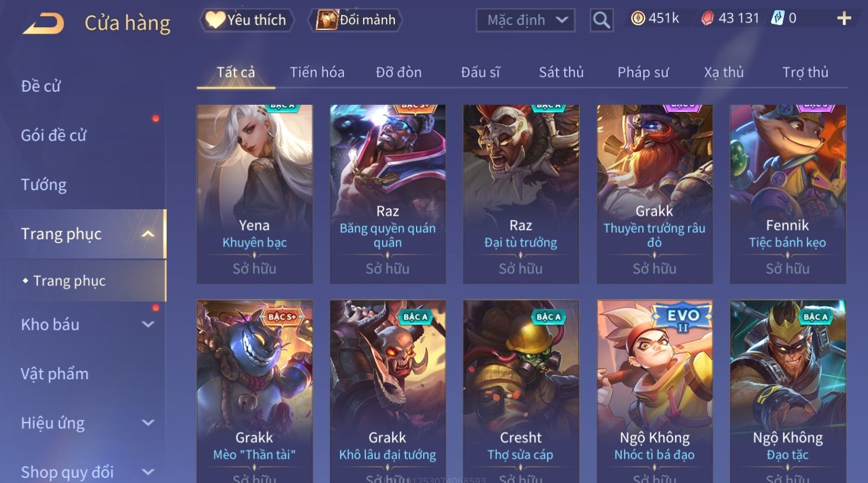Switch to the Pháp sư tab
This screenshot has height=483, width=868.
[x=643, y=72]
